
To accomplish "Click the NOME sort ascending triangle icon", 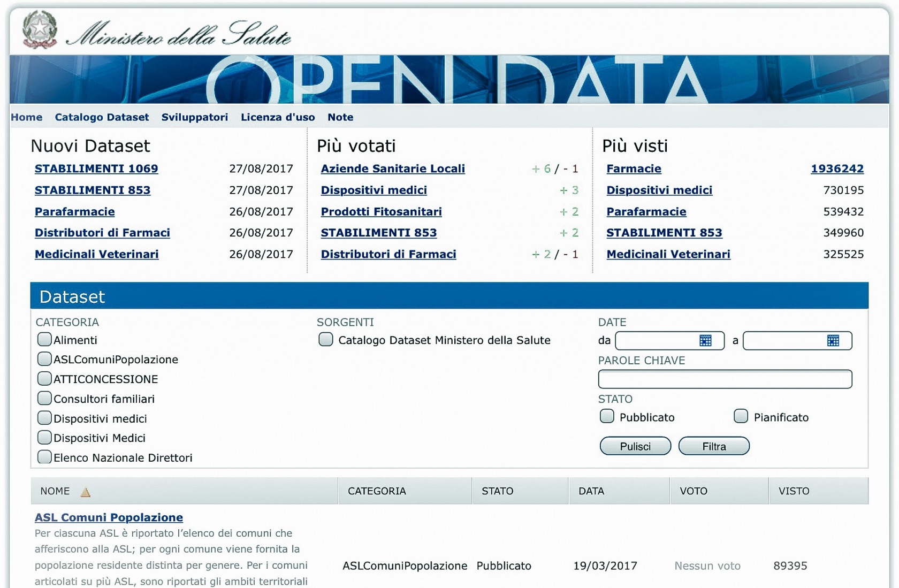I will 85,492.
